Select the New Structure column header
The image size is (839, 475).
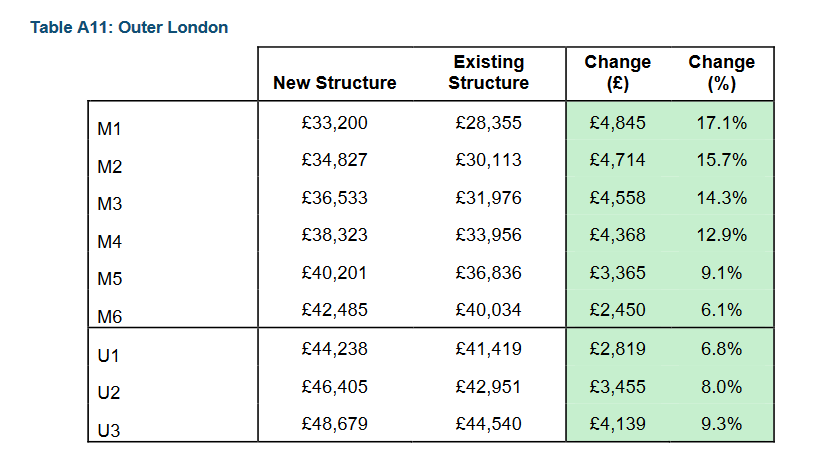coord(335,83)
